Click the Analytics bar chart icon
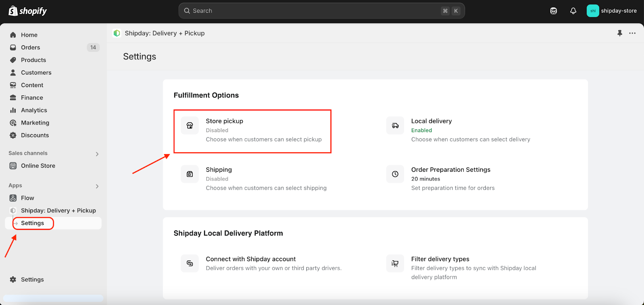 13,110
